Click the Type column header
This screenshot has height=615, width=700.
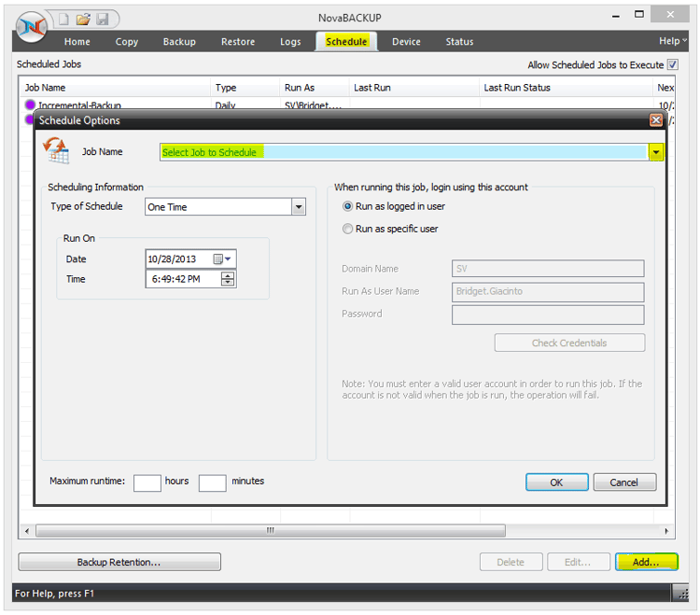click(x=245, y=88)
